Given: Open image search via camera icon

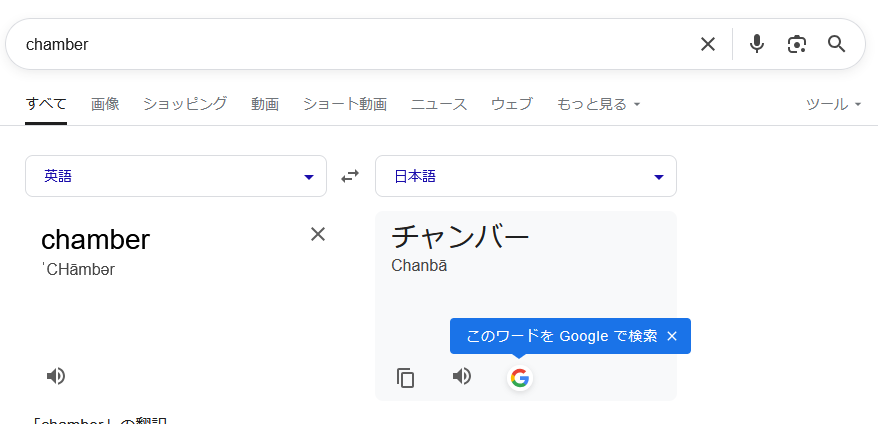Looking at the screenshot, I should (796, 44).
